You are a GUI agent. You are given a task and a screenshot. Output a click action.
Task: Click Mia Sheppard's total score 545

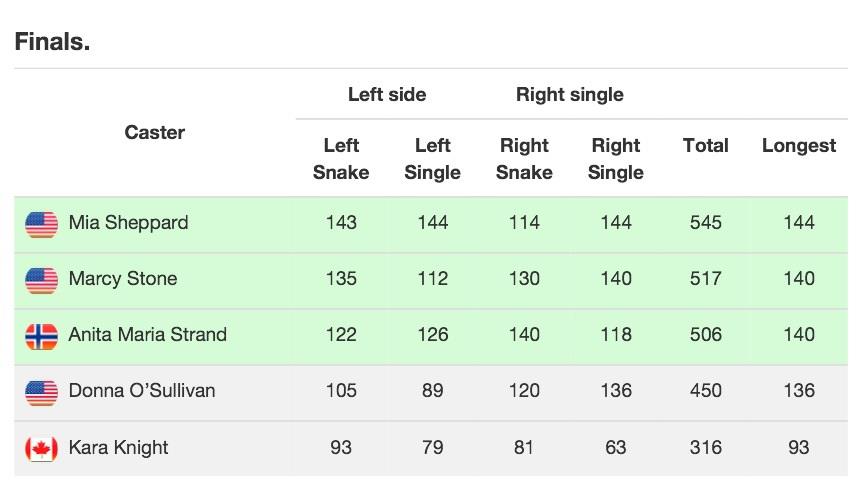[x=706, y=222]
